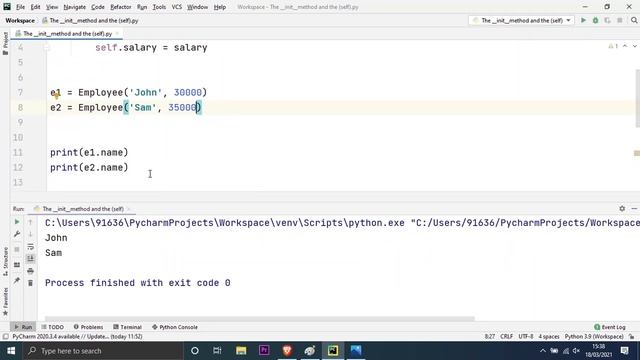Open the Window menu

click(x=198, y=7)
